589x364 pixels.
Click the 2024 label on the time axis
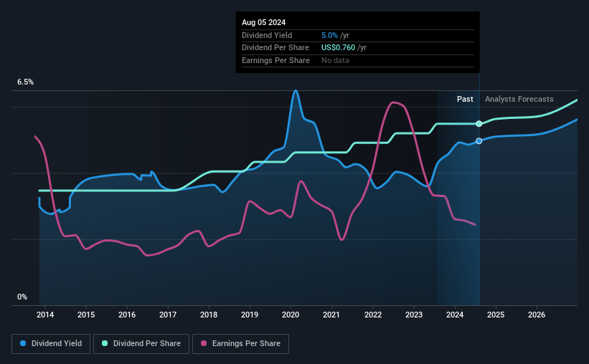click(455, 315)
